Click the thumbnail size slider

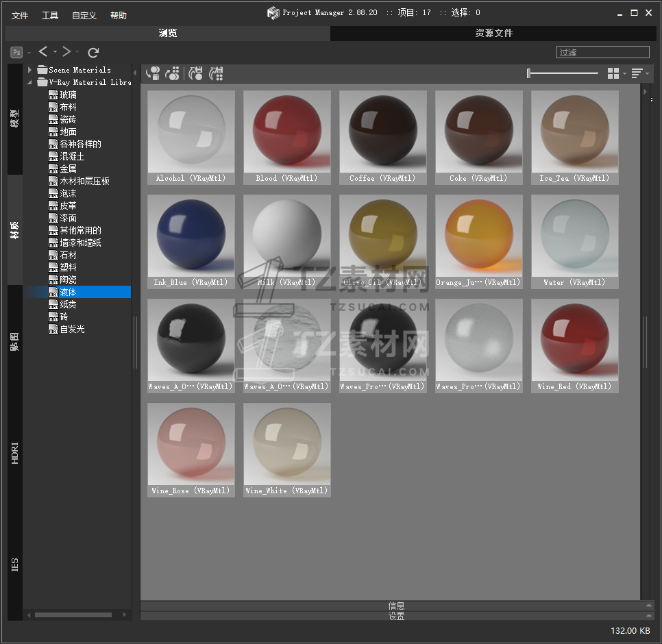tap(562, 73)
